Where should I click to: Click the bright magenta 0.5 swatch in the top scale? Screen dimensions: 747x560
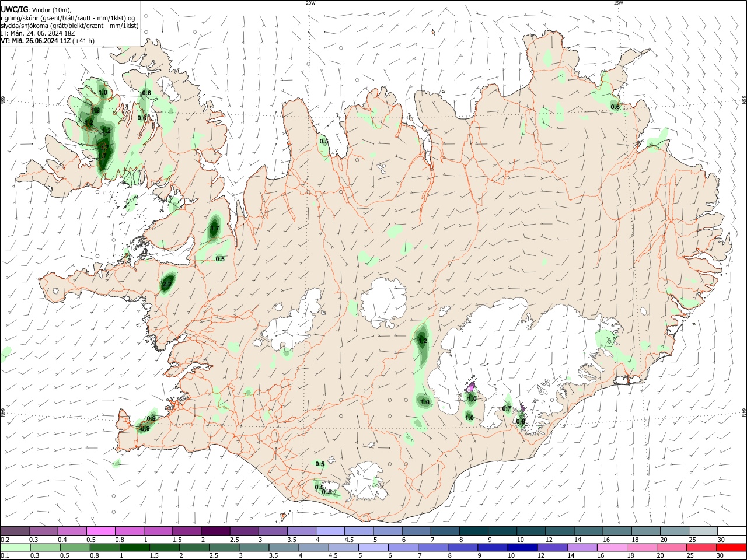100,531
